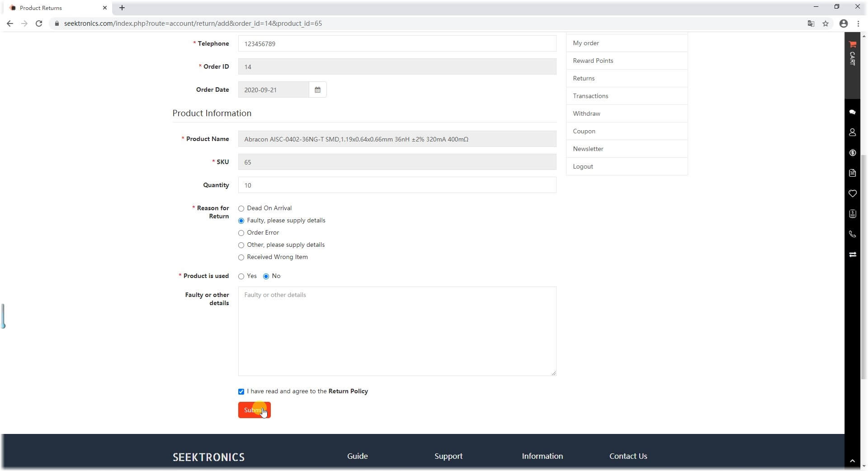Open Transactions in account menu

pos(627,96)
